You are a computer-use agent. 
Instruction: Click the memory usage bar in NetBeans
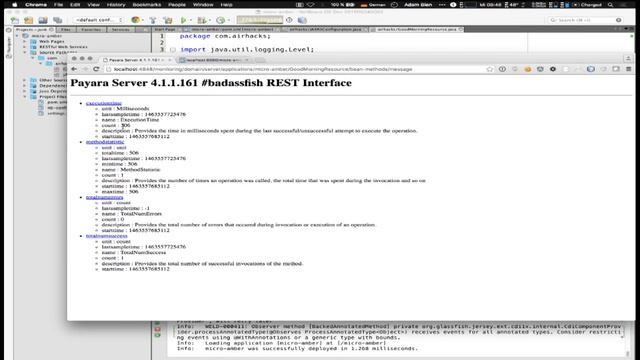(x=260, y=20)
